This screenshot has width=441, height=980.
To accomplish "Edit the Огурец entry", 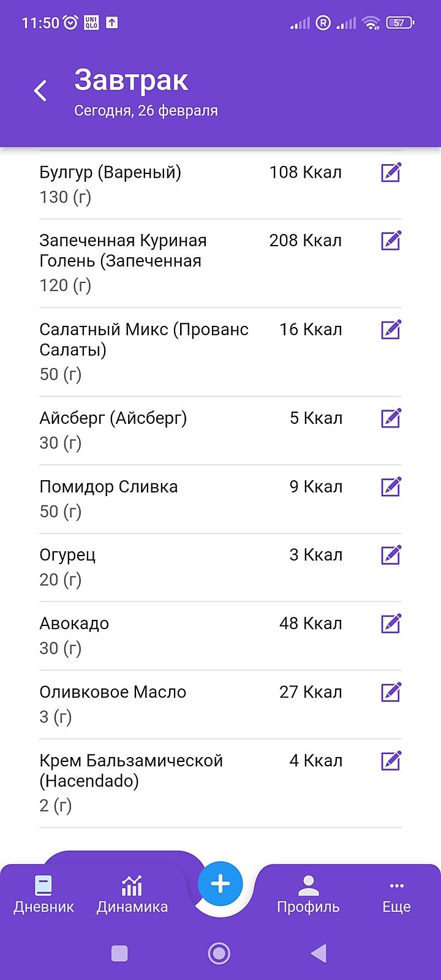I will 391,555.
